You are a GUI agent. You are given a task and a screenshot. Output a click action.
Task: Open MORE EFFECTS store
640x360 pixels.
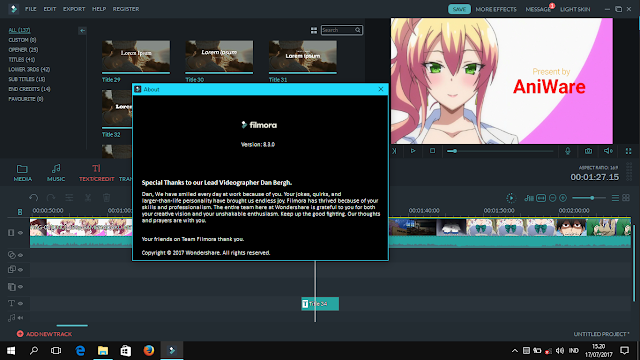click(496, 9)
